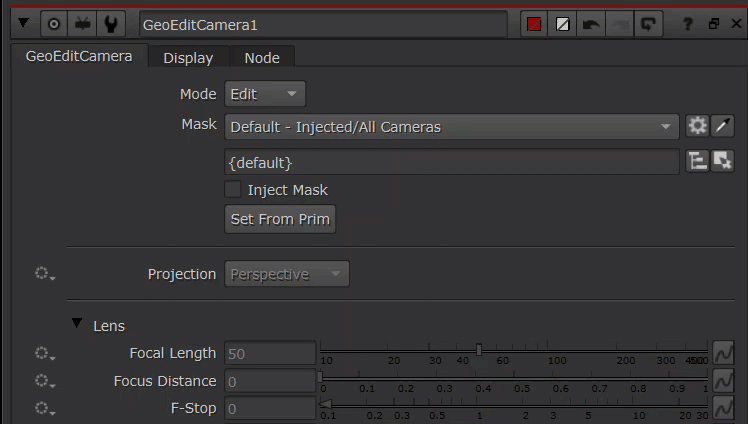Open the Mode dropdown set to Edit
This screenshot has height=424, width=748.
coord(265,94)
